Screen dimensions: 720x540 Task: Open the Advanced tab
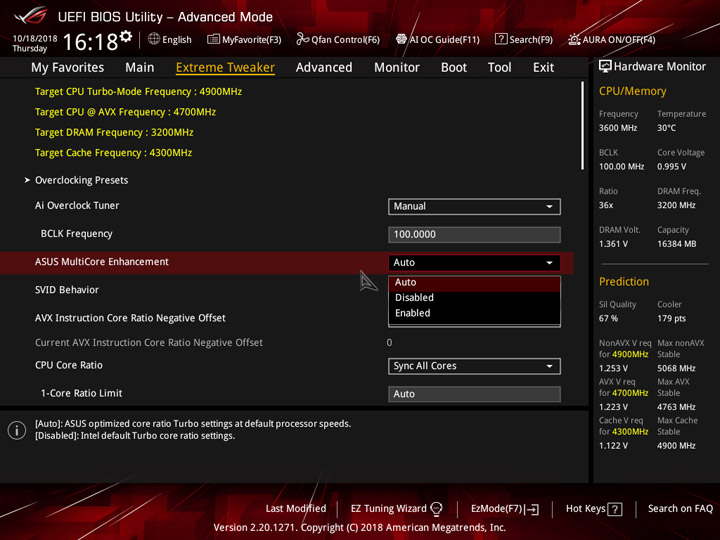pos(324,68)
